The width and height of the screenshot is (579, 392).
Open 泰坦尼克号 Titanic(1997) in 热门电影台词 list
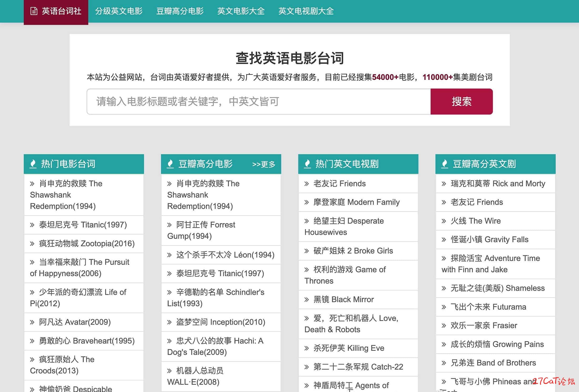tap(84, 225)
